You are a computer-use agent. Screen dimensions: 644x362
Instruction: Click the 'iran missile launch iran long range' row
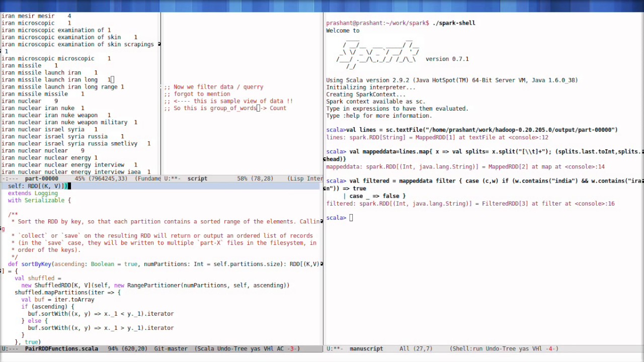pos(62,87)
